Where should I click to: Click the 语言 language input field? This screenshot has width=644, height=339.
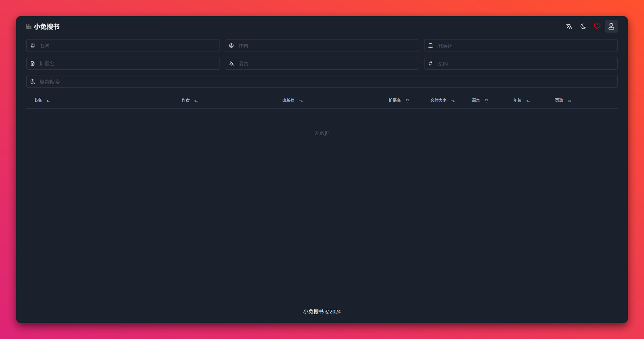(x=325, y=64)
